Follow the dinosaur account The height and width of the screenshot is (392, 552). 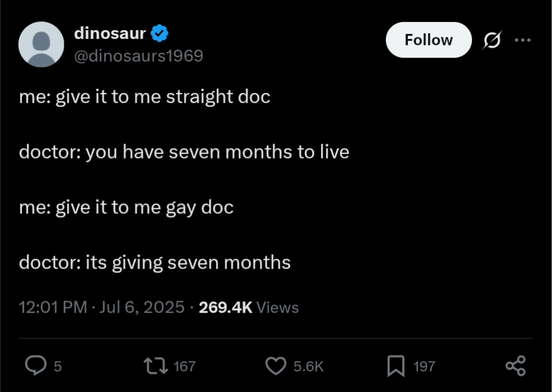coord(429,40)
